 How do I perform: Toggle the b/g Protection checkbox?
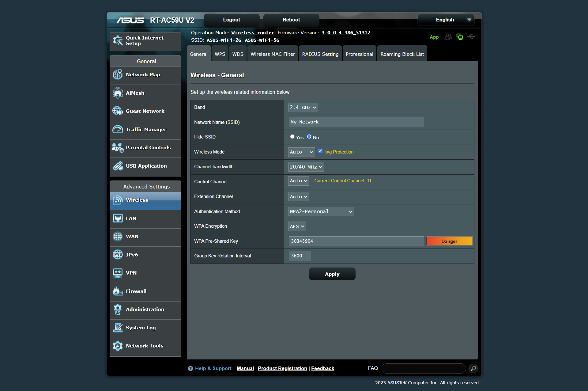point(320,151)
